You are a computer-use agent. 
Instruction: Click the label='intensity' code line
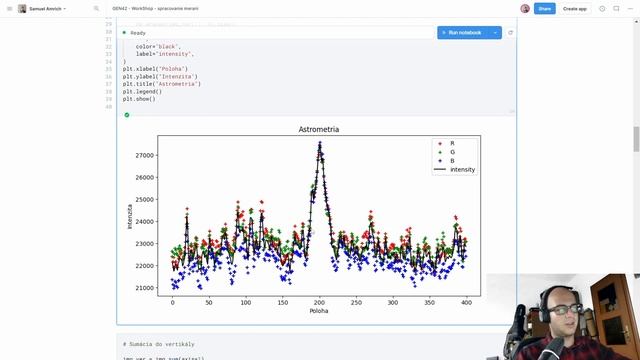164,54
